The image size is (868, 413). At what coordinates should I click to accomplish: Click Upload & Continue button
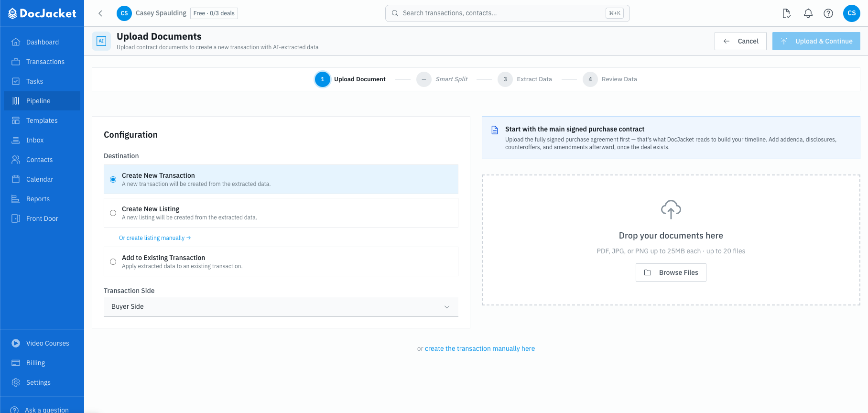[x=816, y=41]
